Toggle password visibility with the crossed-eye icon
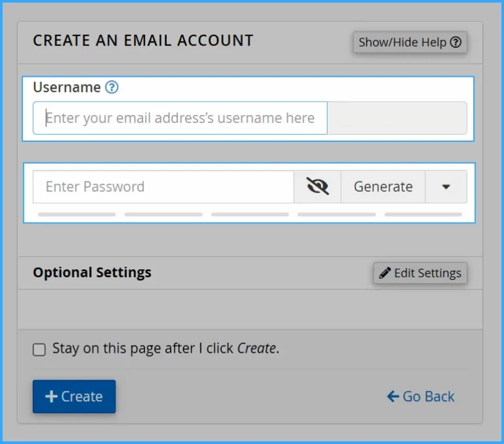The height and width of the screenshot is (444, 504). coord(317,187)
